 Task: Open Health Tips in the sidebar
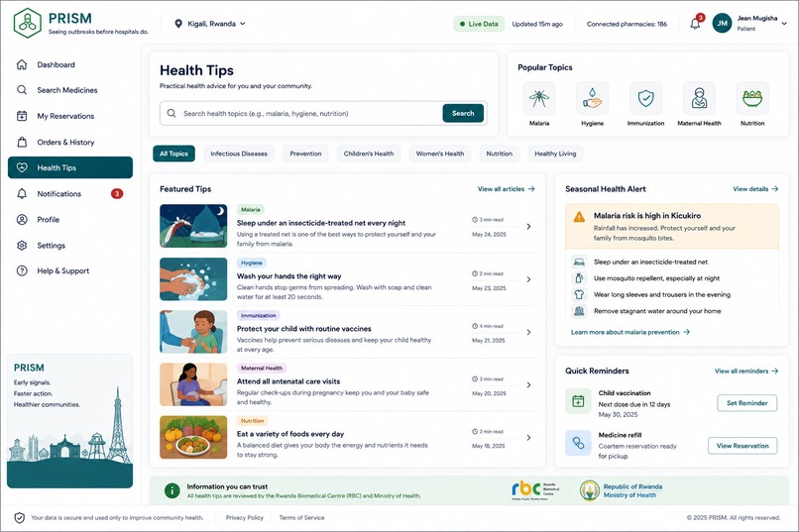click(70, 167)
